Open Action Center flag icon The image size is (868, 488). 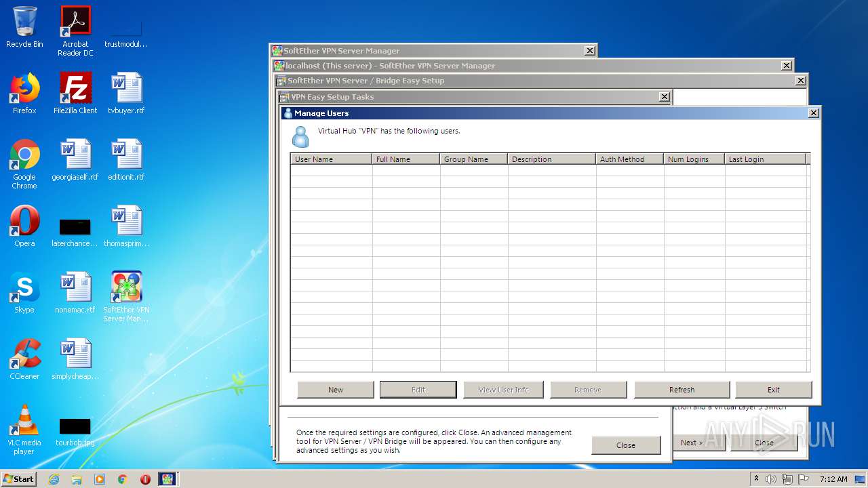tap(804, 479)
